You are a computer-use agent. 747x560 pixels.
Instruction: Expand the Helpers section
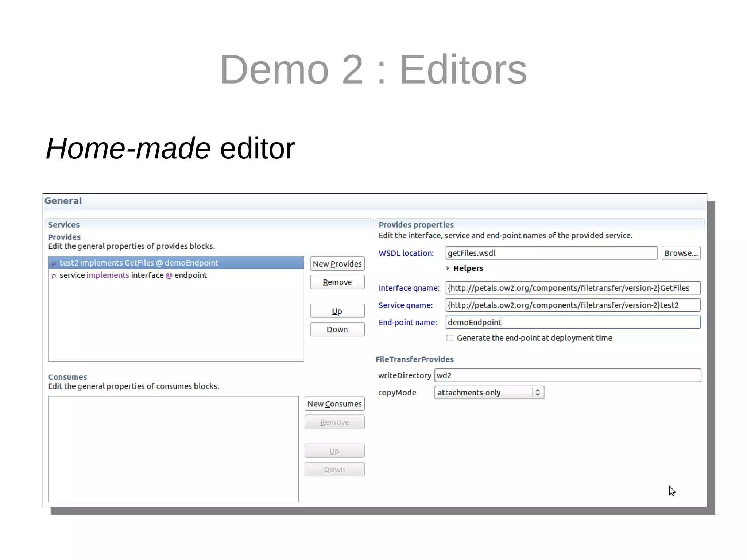click(x=448, y=268)
